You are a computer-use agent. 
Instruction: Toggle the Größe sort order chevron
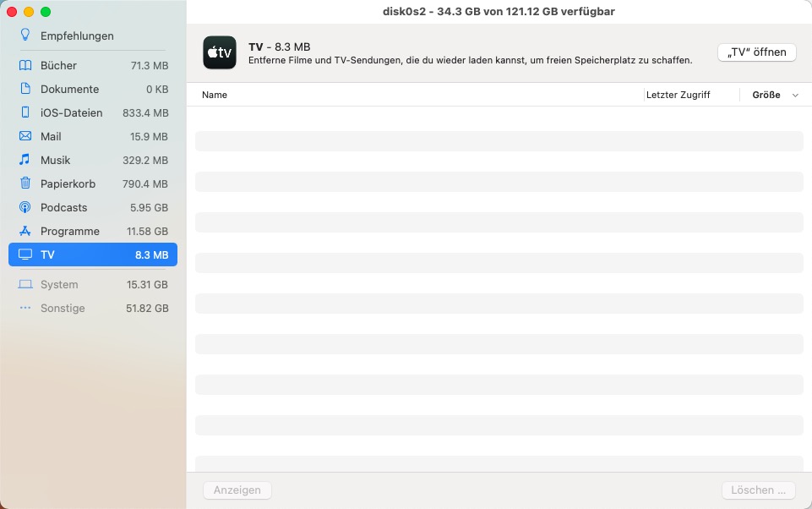tap(795, 96)
